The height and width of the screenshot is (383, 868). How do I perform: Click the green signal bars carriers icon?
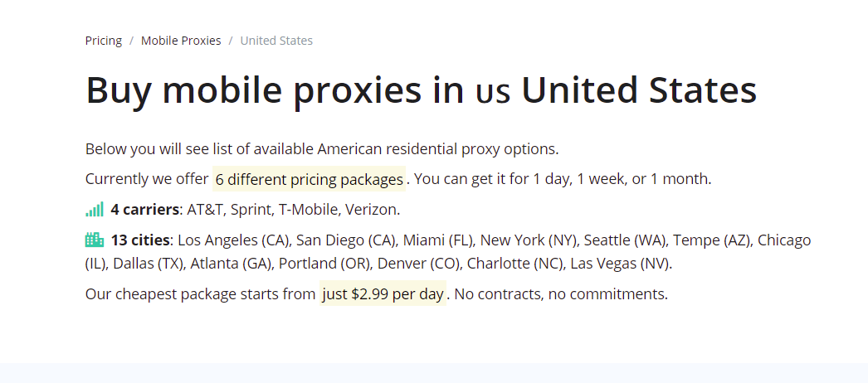pos(94,210)
